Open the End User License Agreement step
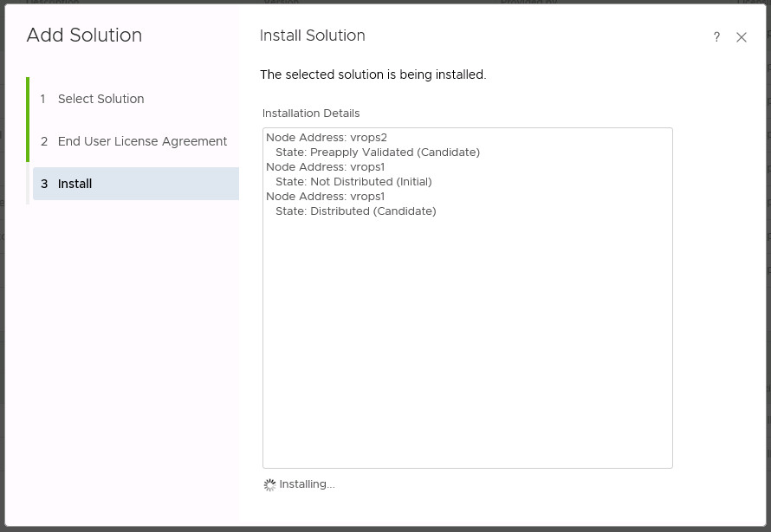Screen dimensions: 771x532 [x=142, y=141]
